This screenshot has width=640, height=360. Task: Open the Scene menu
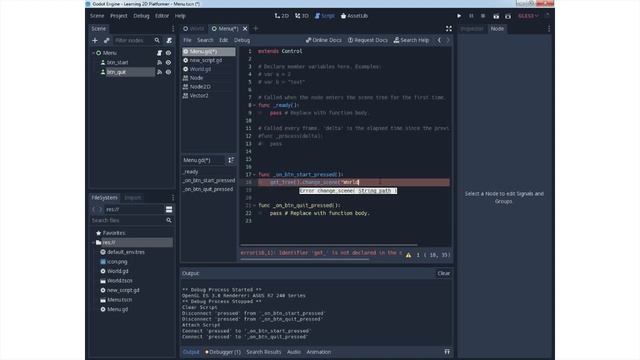click(97, 16)
